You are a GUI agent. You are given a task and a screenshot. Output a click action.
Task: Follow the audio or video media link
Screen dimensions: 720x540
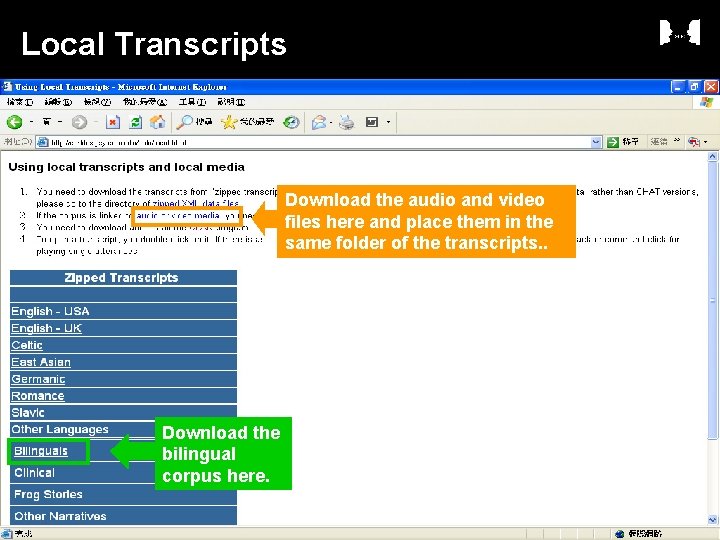[x=178, y=215]
